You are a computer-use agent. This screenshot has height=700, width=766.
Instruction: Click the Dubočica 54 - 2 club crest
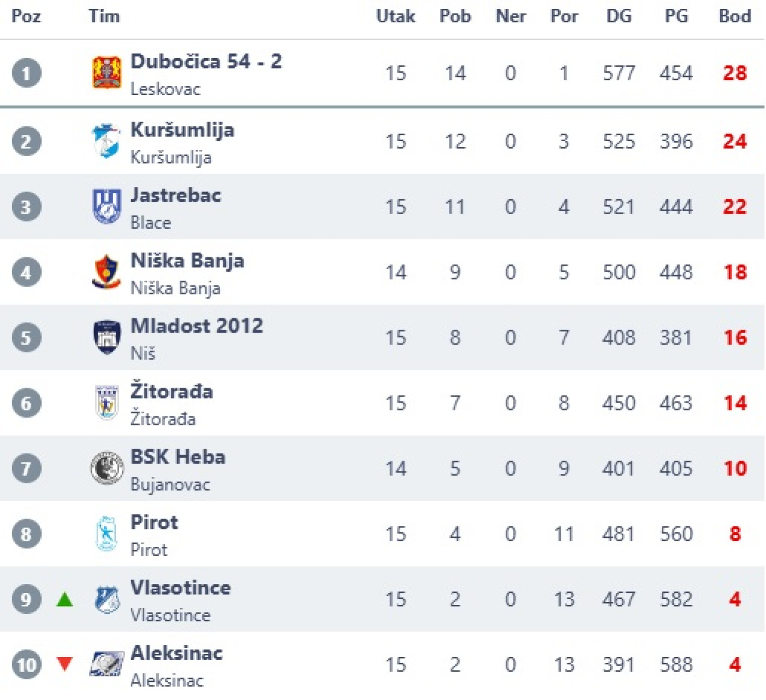107,73
